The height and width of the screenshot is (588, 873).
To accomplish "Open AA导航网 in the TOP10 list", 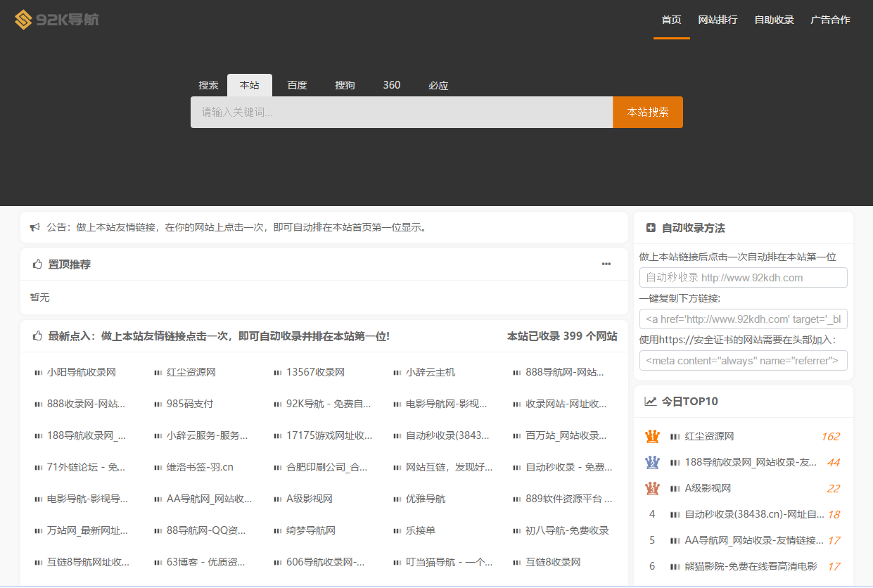I will [x=754, y=540].
